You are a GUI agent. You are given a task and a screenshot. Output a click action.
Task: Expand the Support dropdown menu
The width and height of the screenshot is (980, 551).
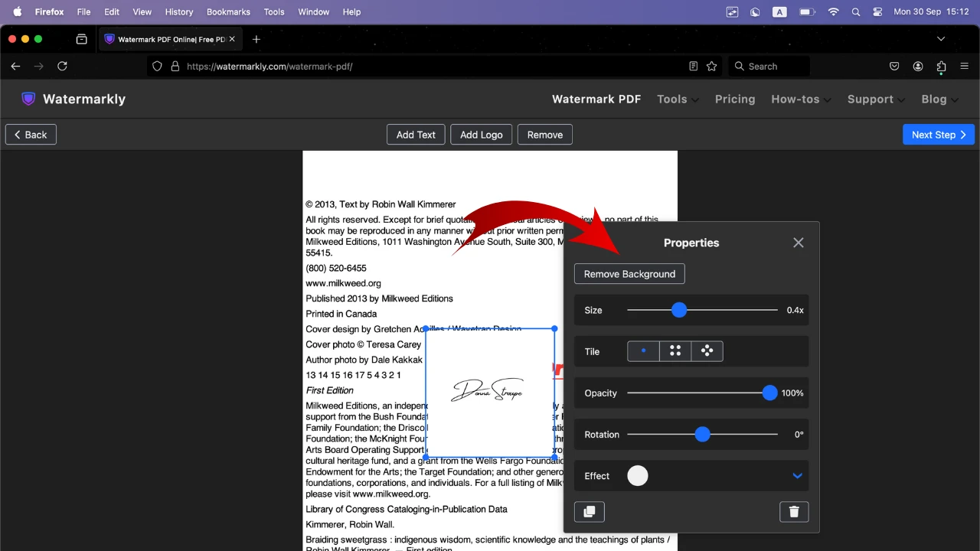pos(876,99)
